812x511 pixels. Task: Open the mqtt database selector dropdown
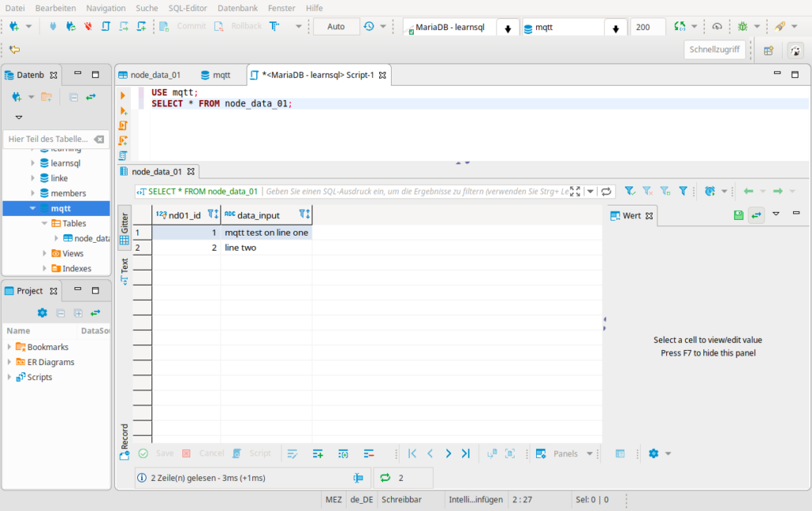click(615, 28)
